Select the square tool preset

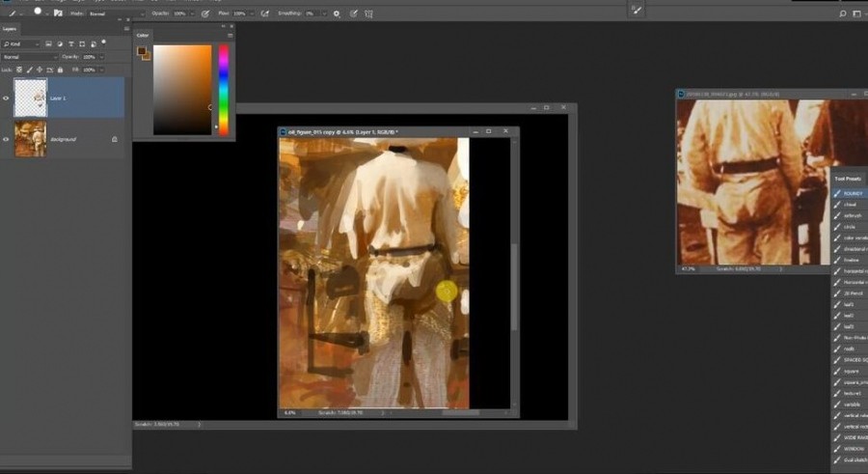(850, 371)
